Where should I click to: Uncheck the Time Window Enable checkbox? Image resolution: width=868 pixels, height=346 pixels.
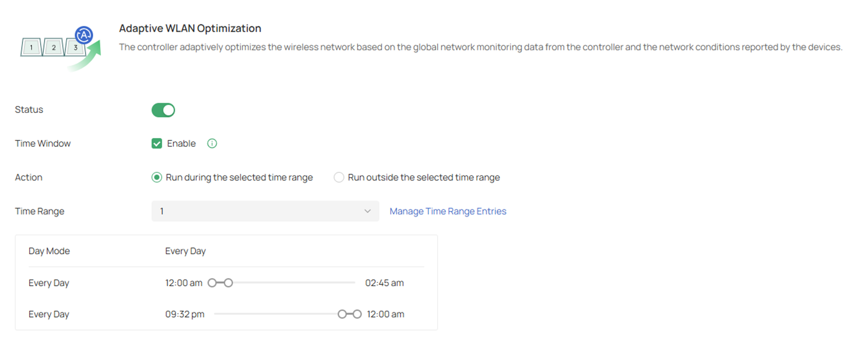point(156,143)
